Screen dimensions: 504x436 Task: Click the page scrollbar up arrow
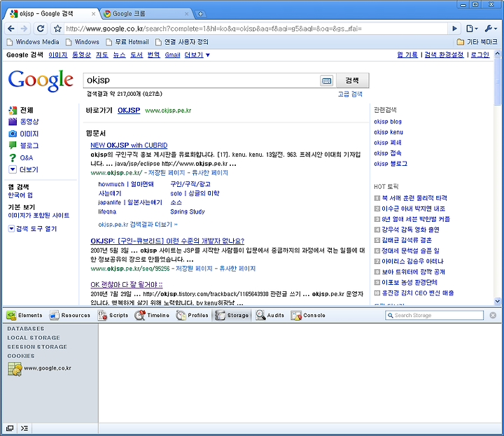pyautogui.click(x=498, y=53)
